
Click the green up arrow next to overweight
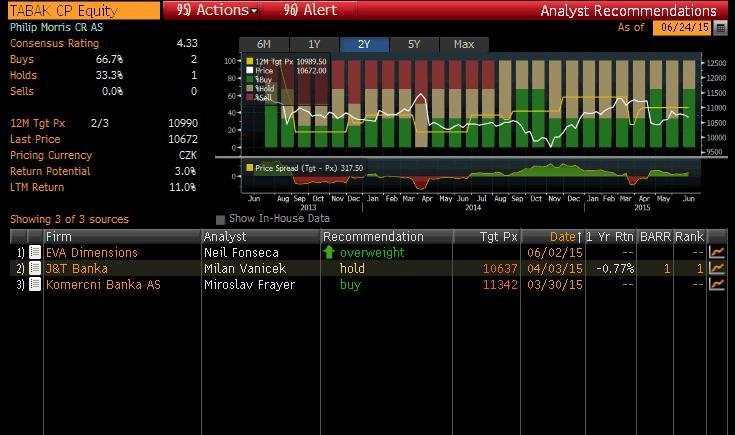[x=329, y=252]
